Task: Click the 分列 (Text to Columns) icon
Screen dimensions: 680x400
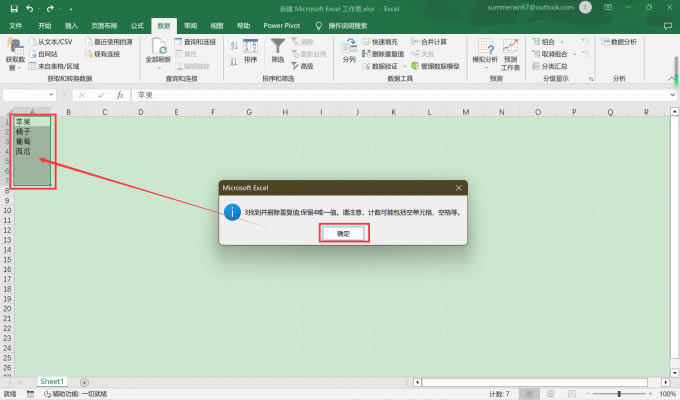Action: pyautogui.click(x=348, y=50)
